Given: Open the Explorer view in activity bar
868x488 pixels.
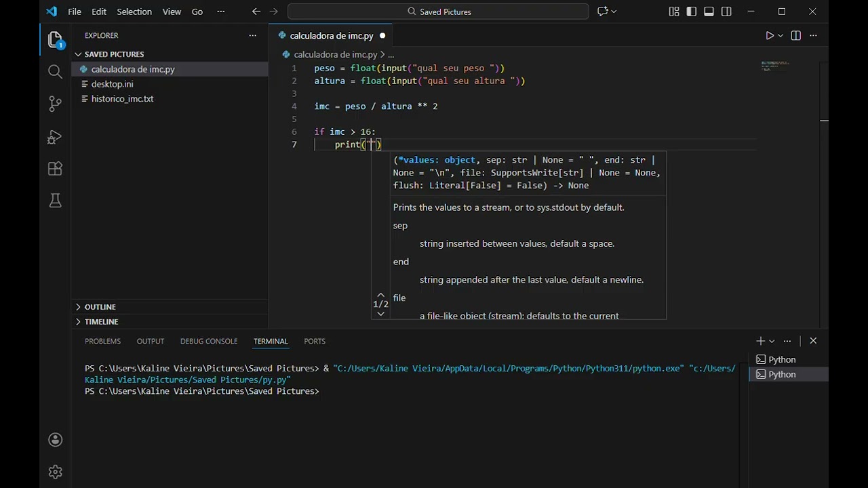Looking at the screenshot, I should pyautogui.click(x=56, y=40).
